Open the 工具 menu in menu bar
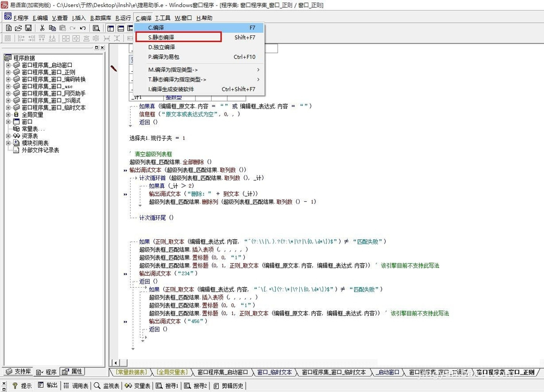Image resolution: width=544 pixels, height=392 pixels. tap(163, 18)
